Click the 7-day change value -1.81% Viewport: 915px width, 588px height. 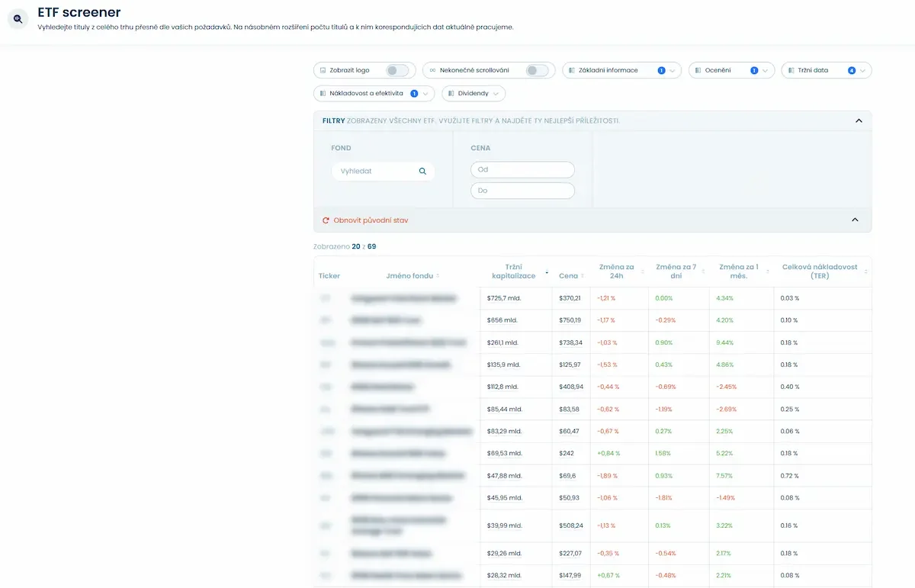click(665, 497)
